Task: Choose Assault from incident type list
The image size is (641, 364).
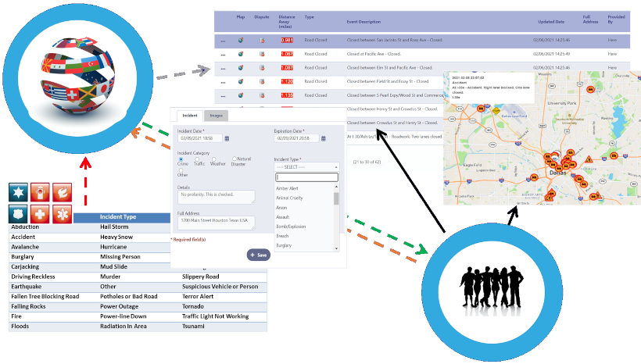Action: click(282, 217)
